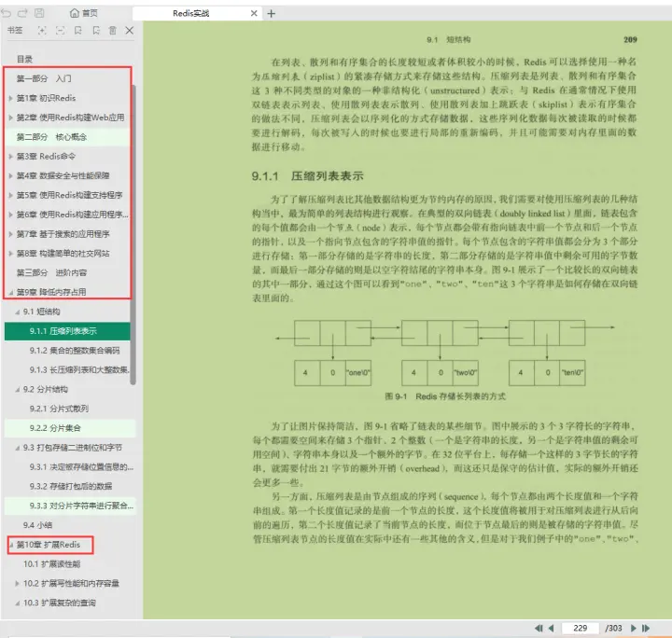The image size is (672, 638).
Task: Click the "ten\0" cell in the diagram
Action: tap(572, 372)
